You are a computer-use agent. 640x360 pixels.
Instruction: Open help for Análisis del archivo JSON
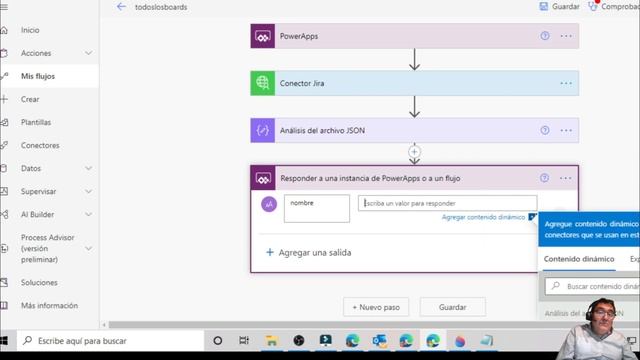[x=544, y=130]
